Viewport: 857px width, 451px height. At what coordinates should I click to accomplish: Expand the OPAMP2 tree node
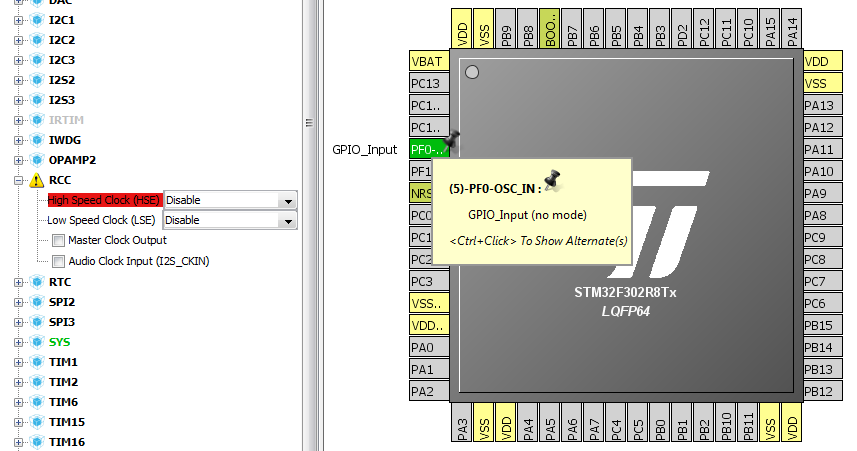tap(19, 160)
